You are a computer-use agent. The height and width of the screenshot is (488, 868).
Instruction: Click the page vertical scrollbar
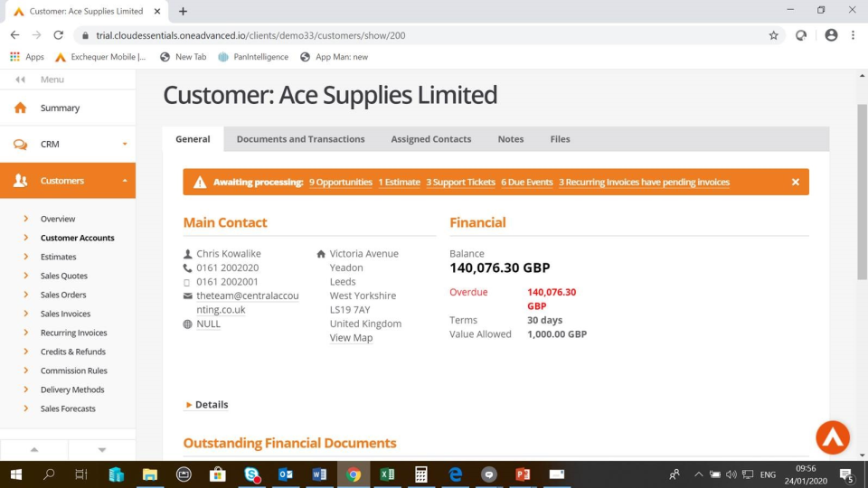pyautogui.click(x=862, y=192)
